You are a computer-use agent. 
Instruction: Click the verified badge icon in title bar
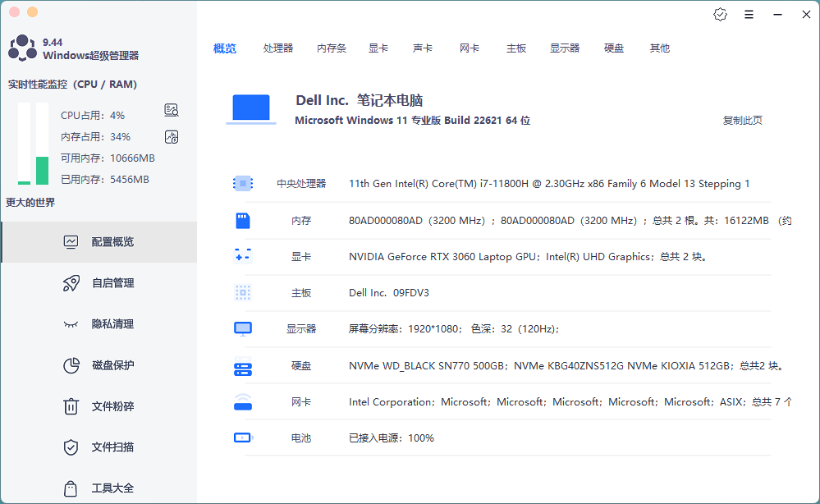[720, 15]
